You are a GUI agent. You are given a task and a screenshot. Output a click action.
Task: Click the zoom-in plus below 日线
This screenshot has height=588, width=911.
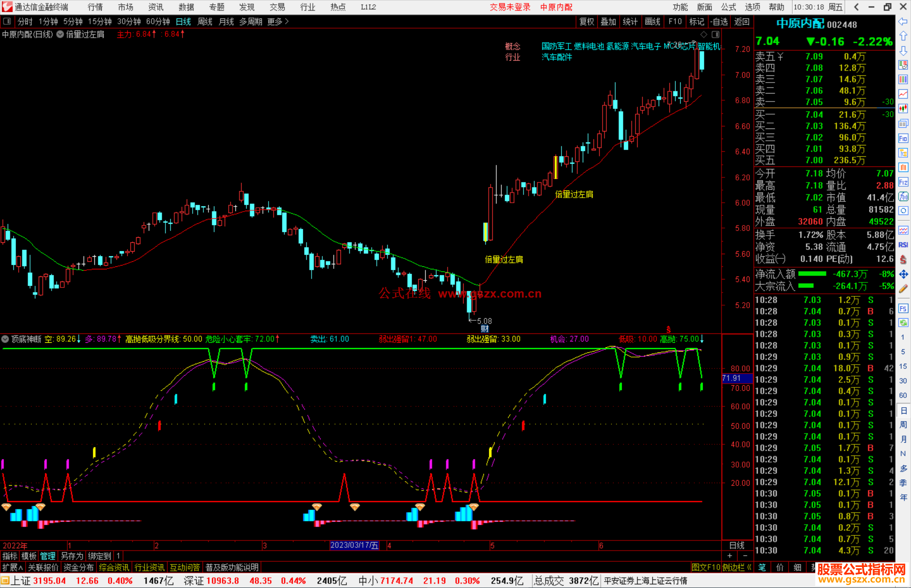[730, 556]
